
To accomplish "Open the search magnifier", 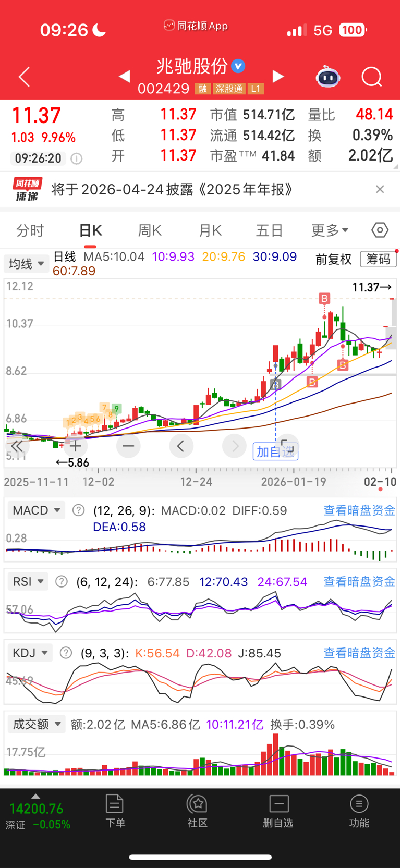I will (372, 77).
